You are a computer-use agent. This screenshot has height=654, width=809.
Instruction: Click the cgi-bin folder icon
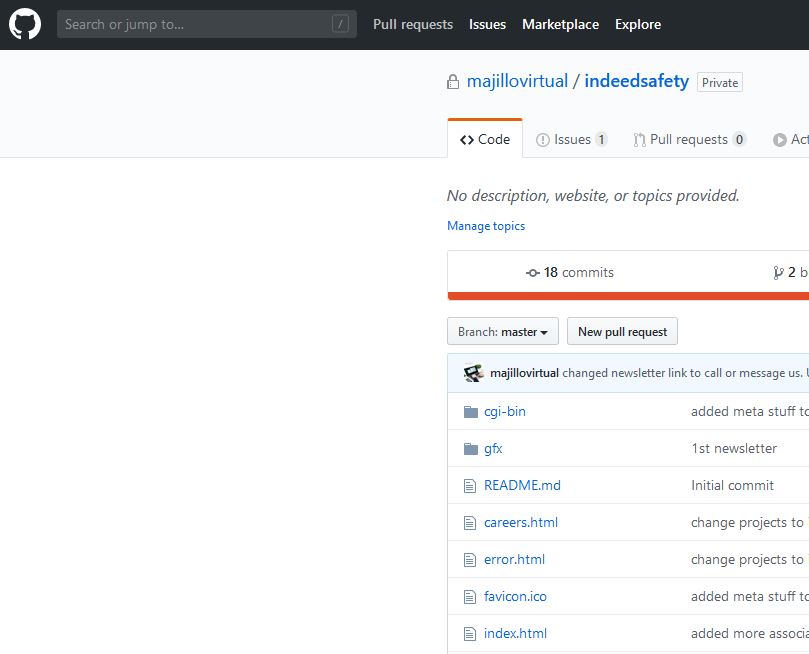[x=471, y=412]
